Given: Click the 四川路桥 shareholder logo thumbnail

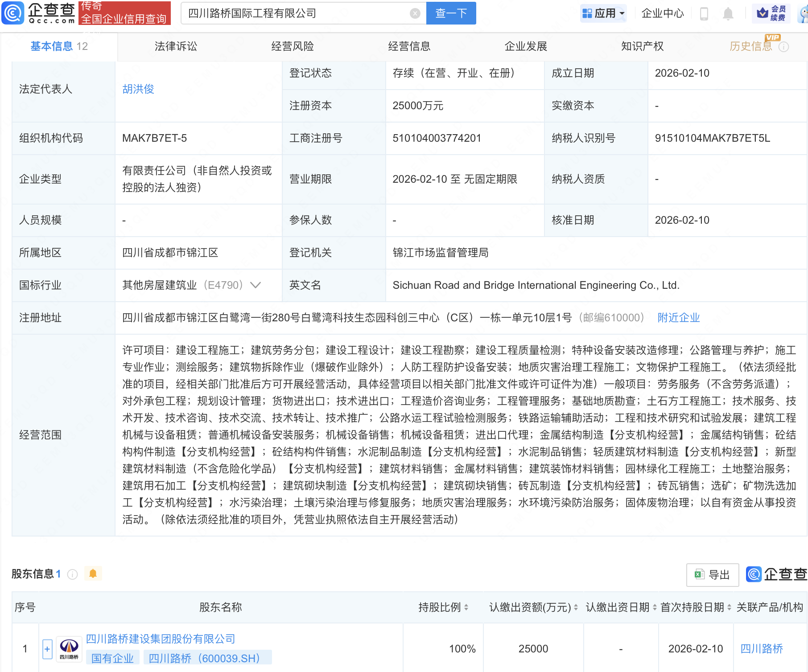Looking at the screenshot, I should pos(69,648).
